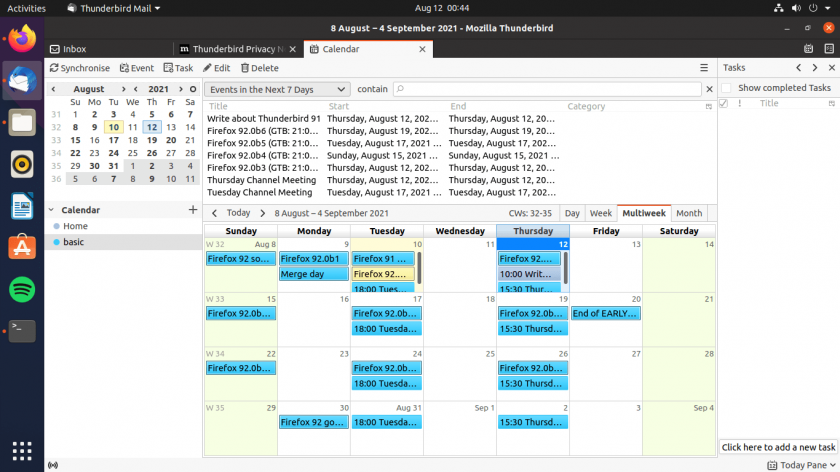The image size is (840, 472).
Task: Go to previous year in mini calendar
Action: pyautogui.click(x=136, y=89)
